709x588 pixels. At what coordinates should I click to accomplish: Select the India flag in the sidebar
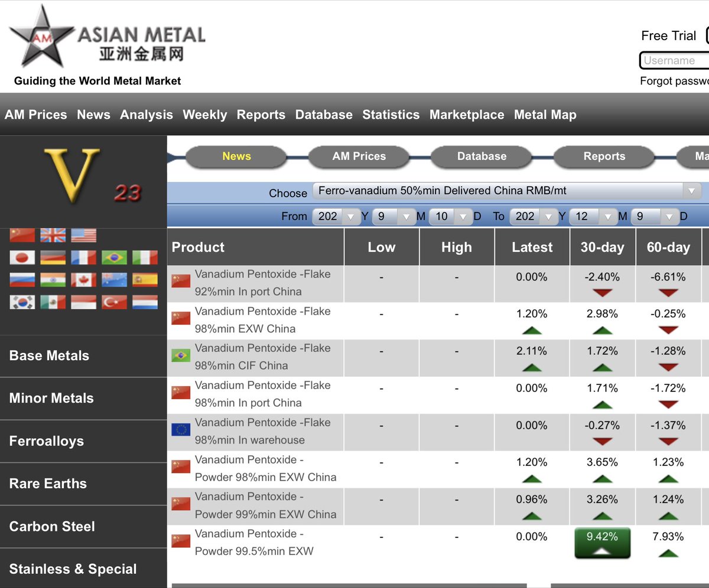[x=53, y=280]
